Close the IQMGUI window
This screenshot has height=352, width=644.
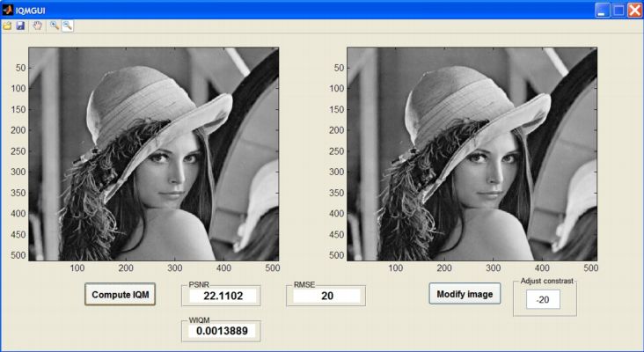pyautogui.click(x=634, y=10)
